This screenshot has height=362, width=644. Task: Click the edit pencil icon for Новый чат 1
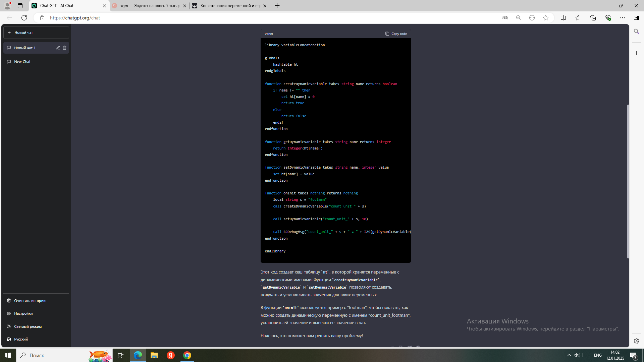58,48
